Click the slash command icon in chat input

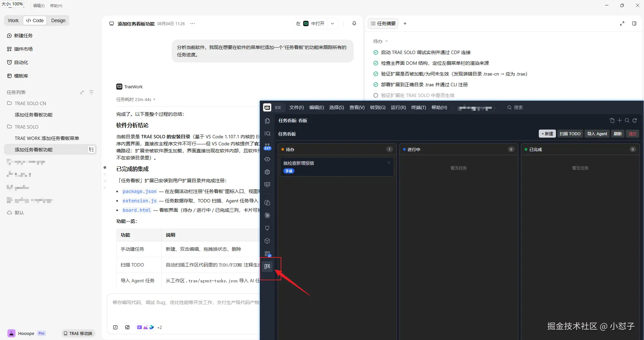115,327
